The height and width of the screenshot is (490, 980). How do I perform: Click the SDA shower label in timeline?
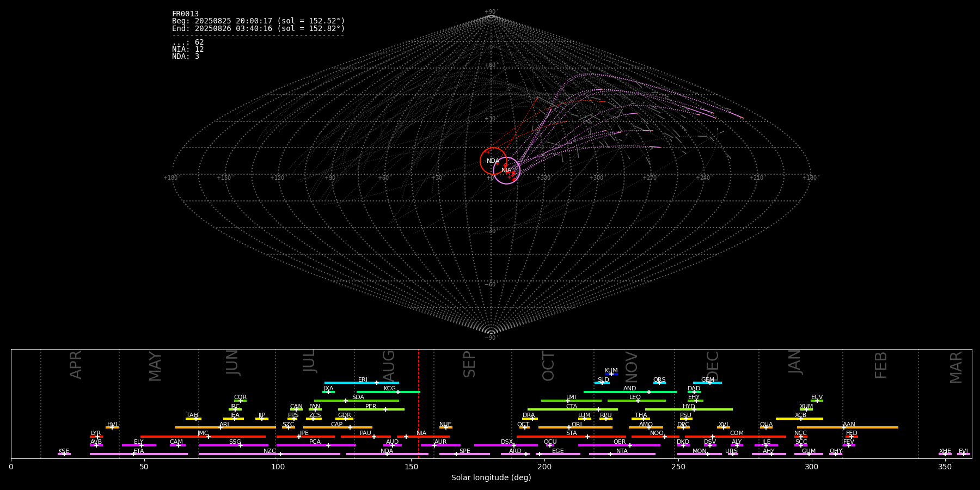pyautogui.click(x=358, y=397)
